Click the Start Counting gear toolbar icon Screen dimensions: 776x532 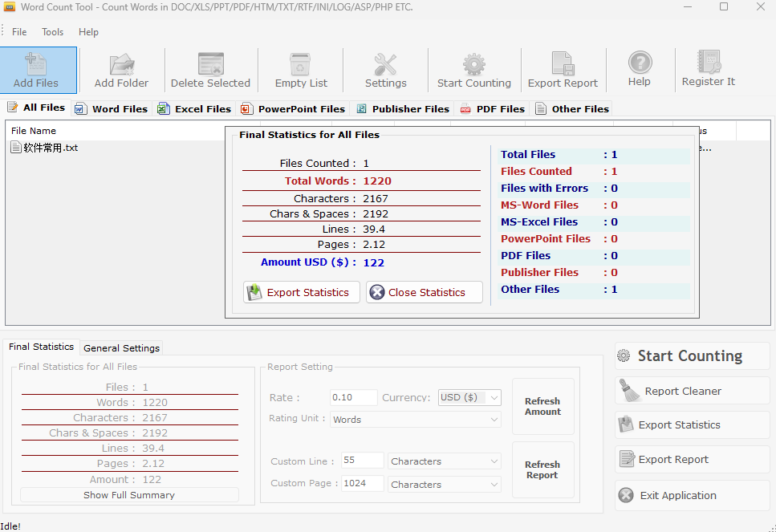(474, 64)
